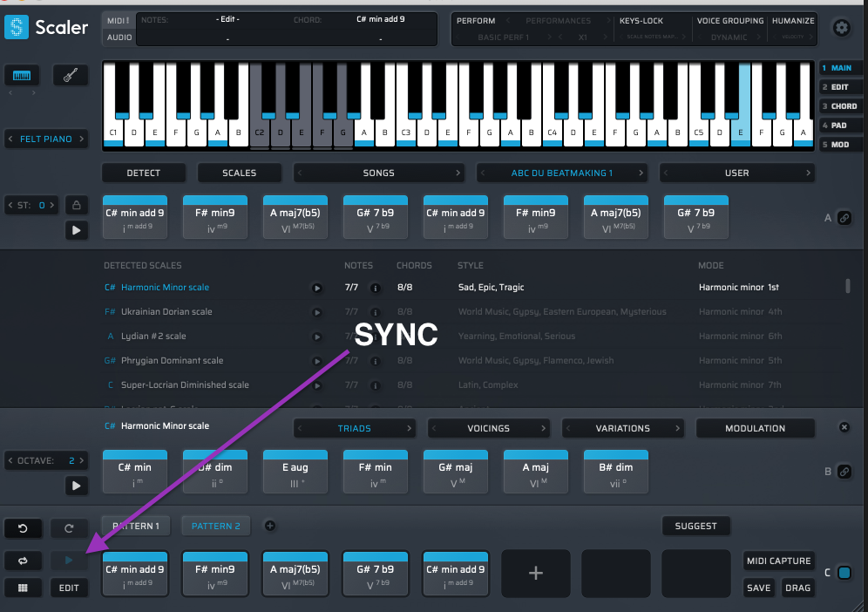Toggle the loop playback icon
This screenshot has width=868, height=612.
[x=23, y=561]
